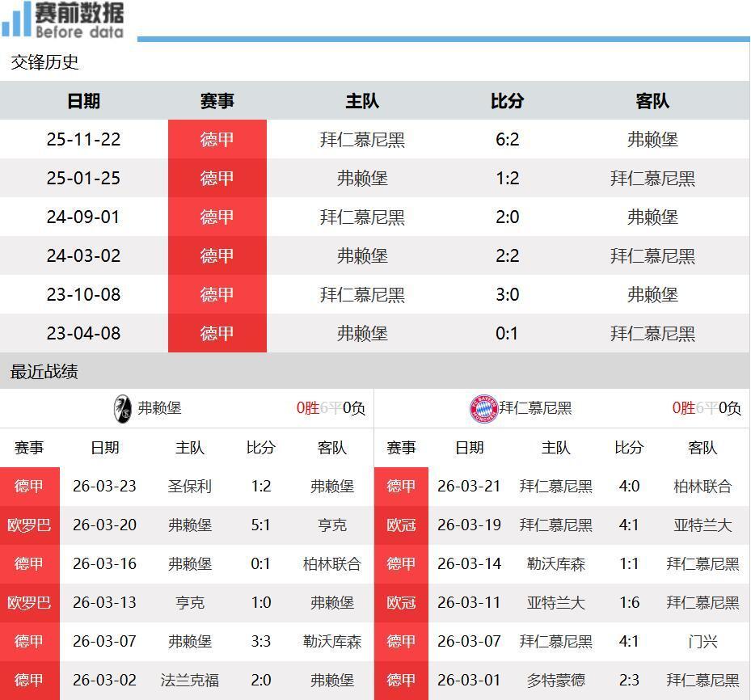Screen dimensions: 751x700
Task: Click the 德甲 badge on the 23-04-08 row
Action: click(217, 333)
